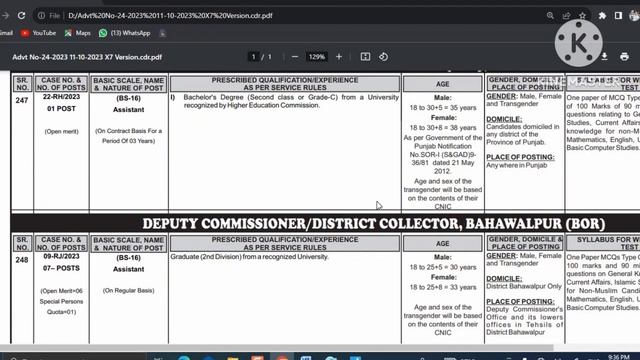Click the horizontal scrollbar below the PDF
This screenshot has width=640, height=360.
click(276, 347)
